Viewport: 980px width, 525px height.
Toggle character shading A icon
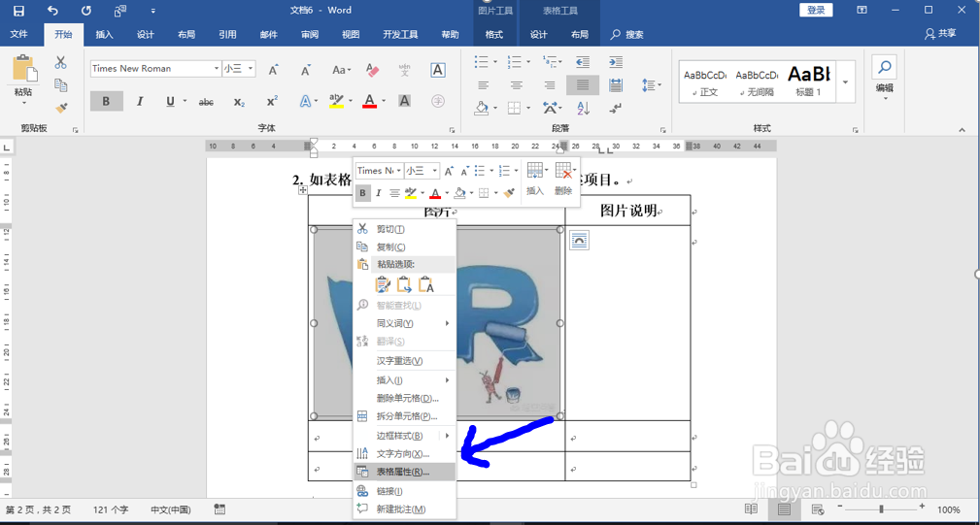click(404, 101)
